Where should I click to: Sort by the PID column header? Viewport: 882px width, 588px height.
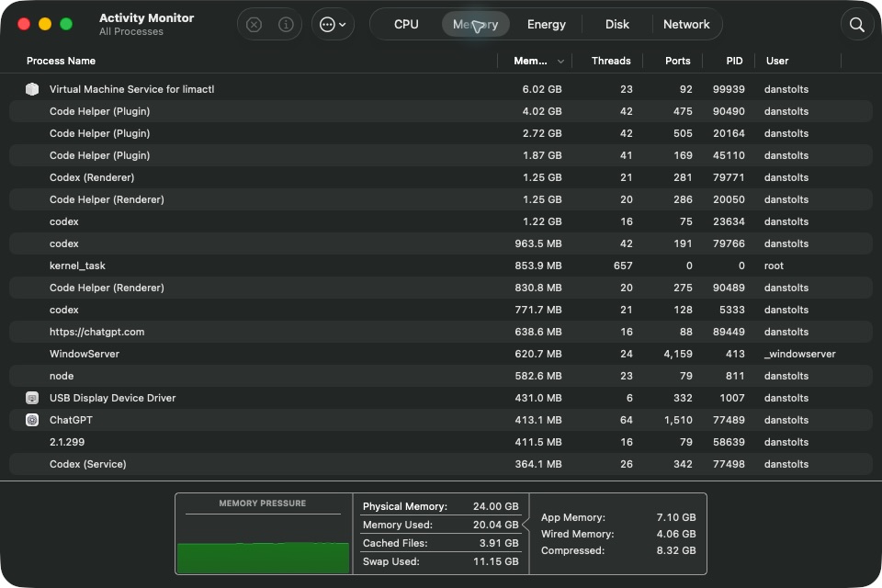[x=734, y=61]
